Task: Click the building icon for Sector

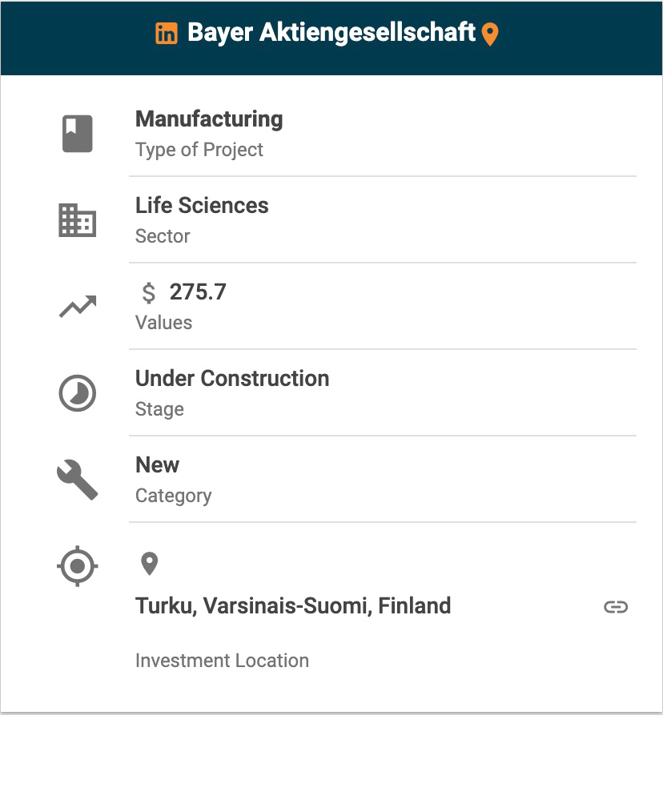Action: tap(78, 220)
